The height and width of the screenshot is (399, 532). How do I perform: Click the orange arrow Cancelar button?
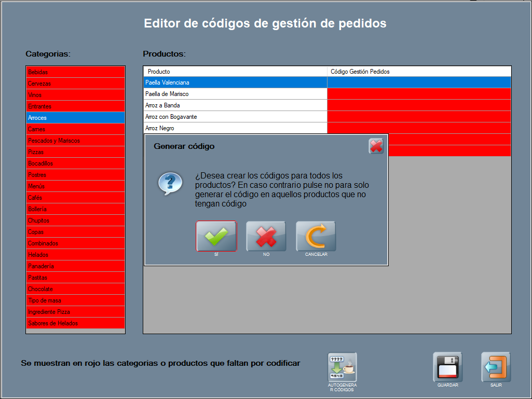(316, 236)
